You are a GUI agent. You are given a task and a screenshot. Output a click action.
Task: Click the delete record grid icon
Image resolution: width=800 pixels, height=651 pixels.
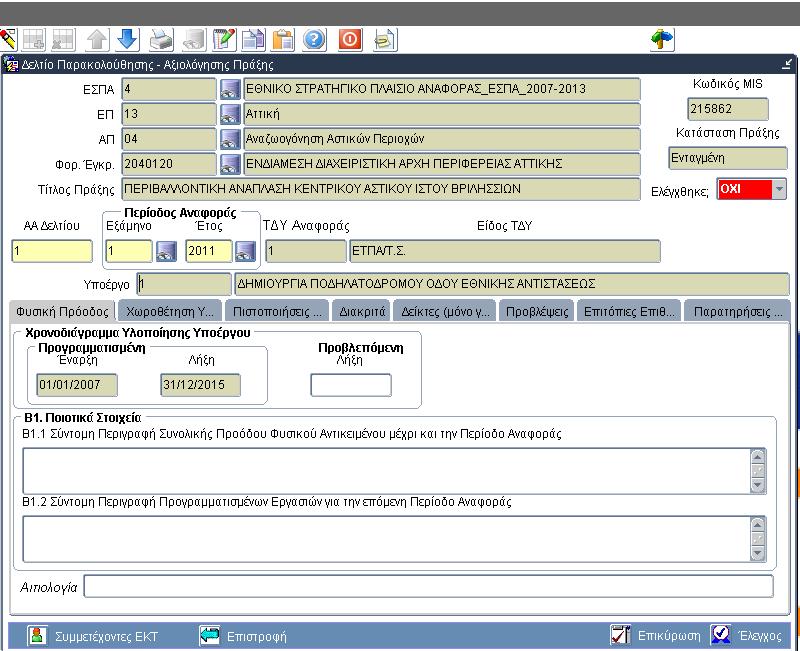coord(63,39)
